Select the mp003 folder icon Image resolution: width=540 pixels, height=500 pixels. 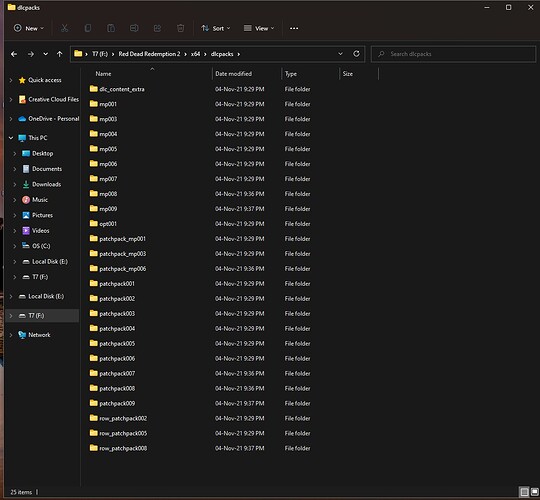tap(93, 118)
